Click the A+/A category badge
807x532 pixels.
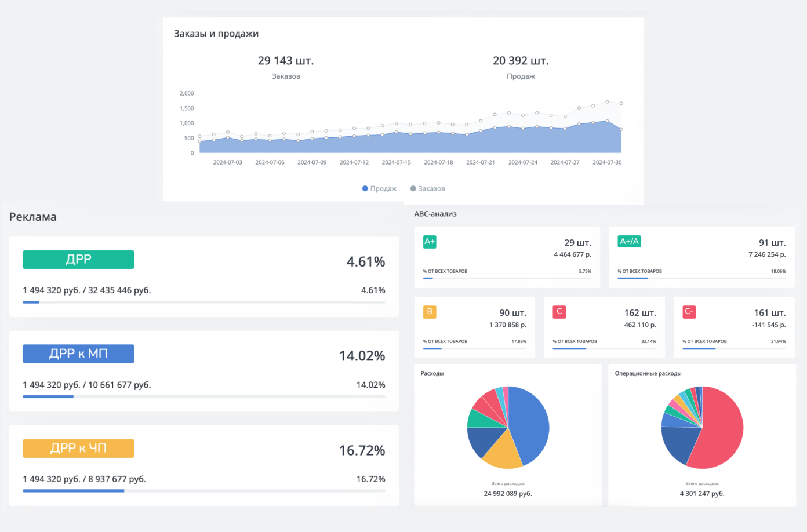pos(629,242)
